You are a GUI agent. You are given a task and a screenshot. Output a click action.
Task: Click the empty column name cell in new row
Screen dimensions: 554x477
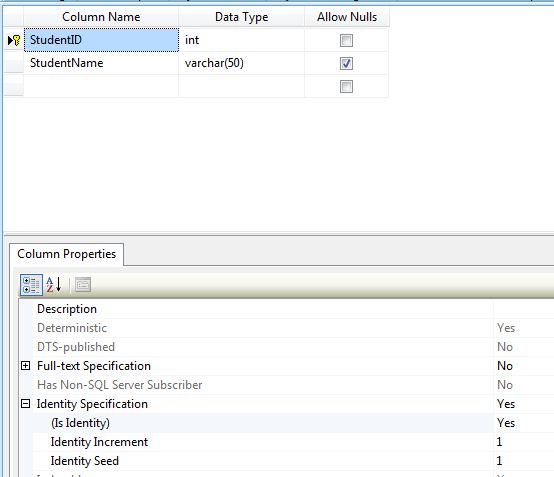101,86
